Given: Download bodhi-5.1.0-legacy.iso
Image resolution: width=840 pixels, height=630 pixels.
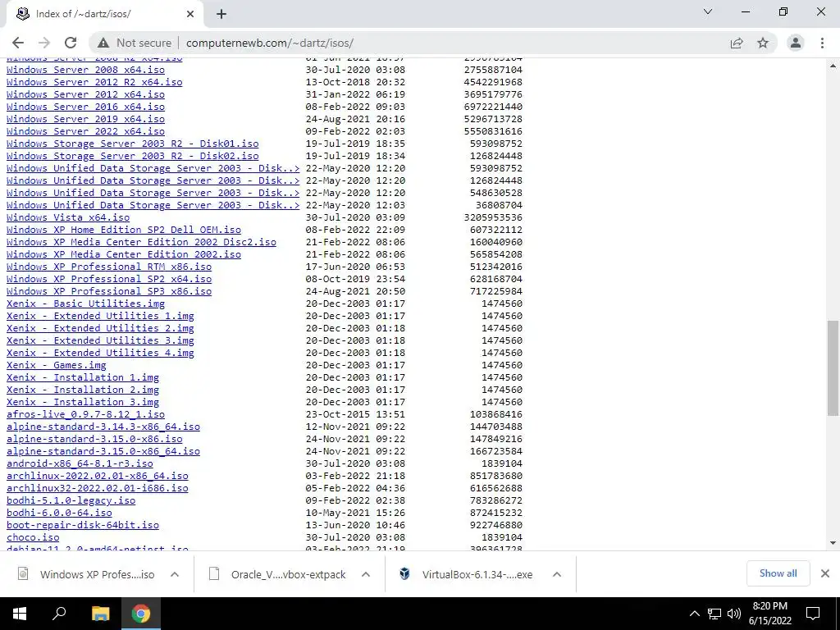Looking at the screenshot, I should coord(71,501).
